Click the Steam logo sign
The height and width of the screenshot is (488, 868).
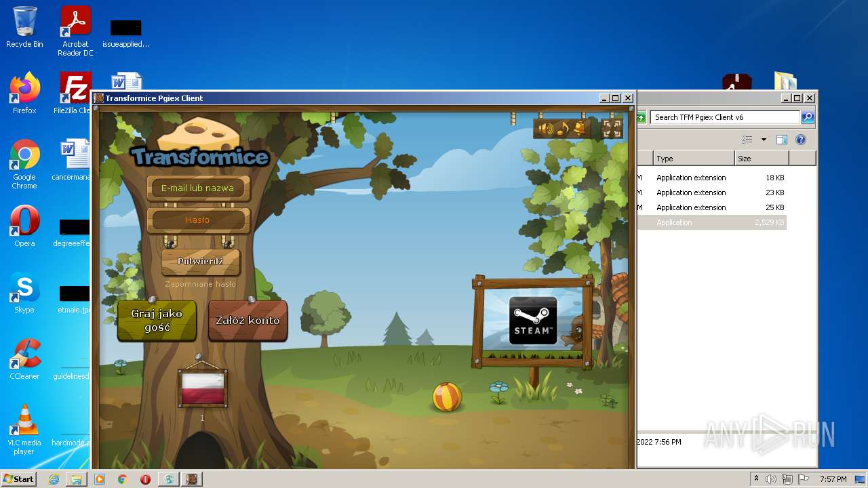(533, 321)
